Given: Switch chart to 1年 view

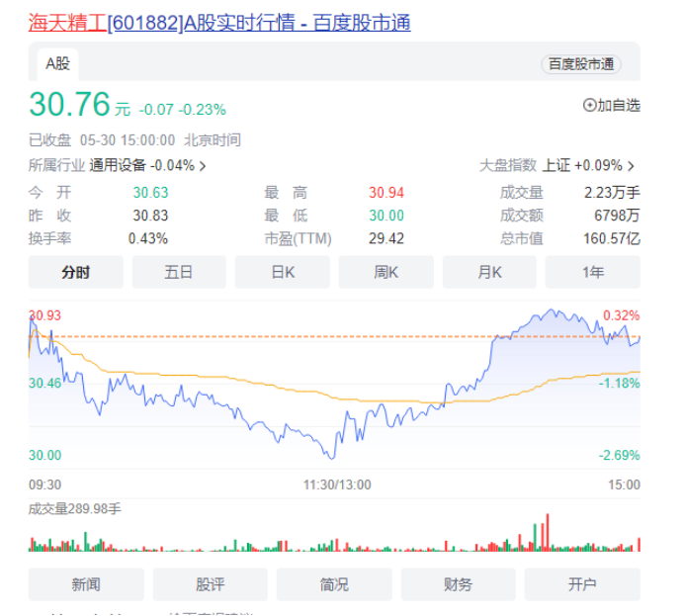Looking at the screenshot, I should [593, 272].
